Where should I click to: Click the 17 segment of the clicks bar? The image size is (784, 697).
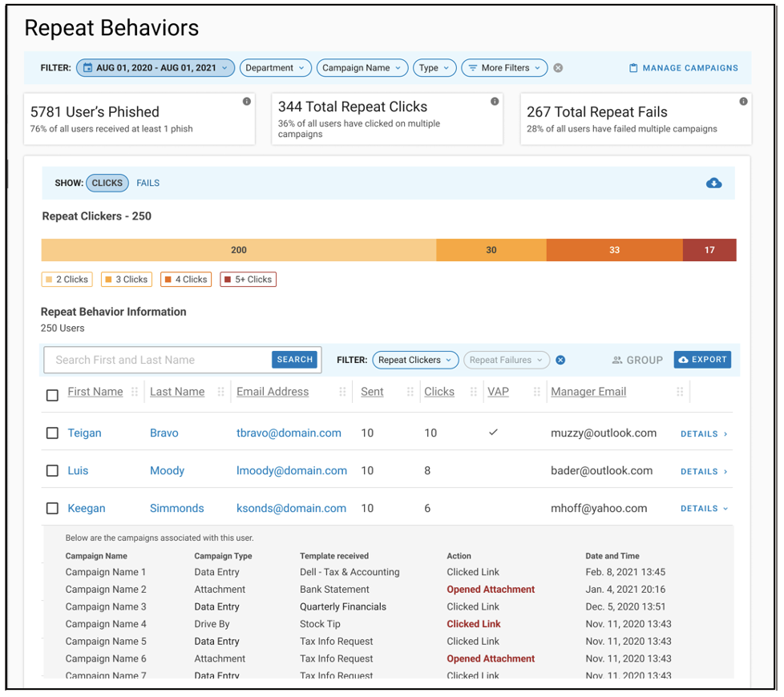709,250
